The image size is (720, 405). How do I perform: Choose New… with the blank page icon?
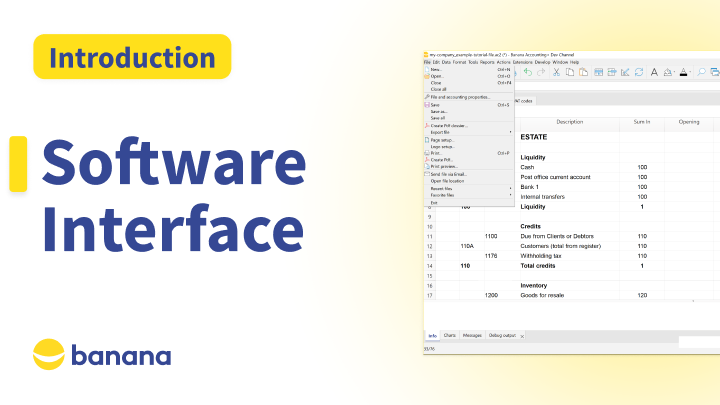468,69
